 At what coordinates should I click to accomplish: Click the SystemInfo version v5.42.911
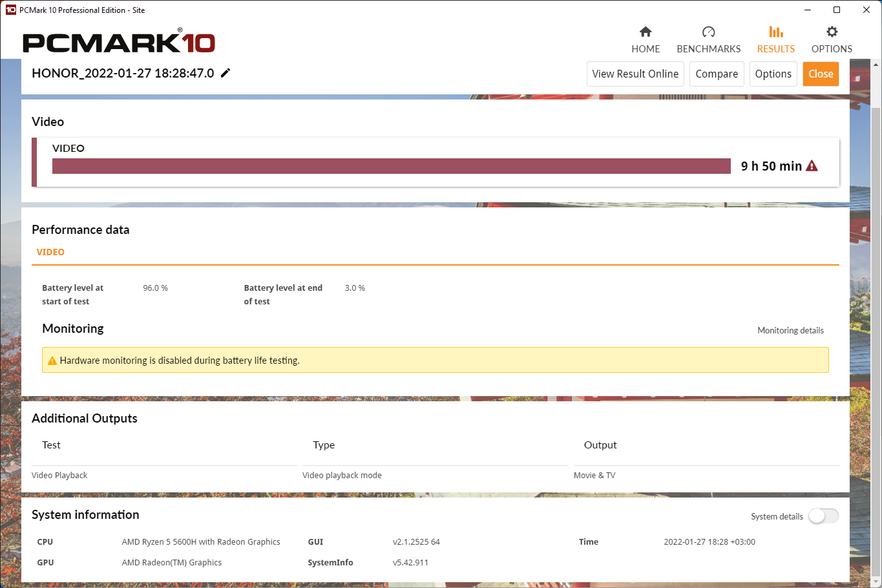pos(410,563)
